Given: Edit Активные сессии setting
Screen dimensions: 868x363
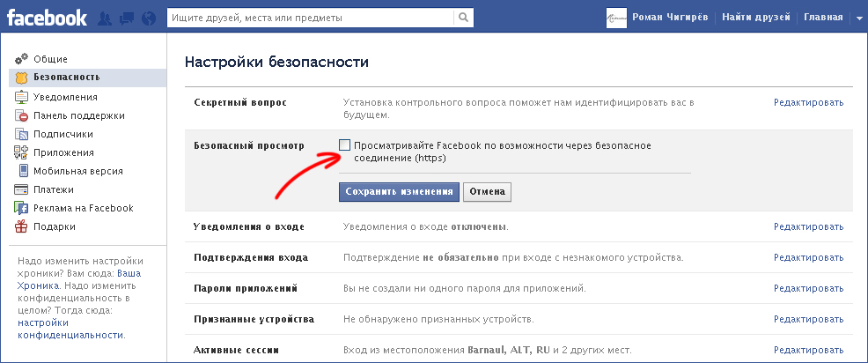Looking at the screenshot, I should pos(808,351).
